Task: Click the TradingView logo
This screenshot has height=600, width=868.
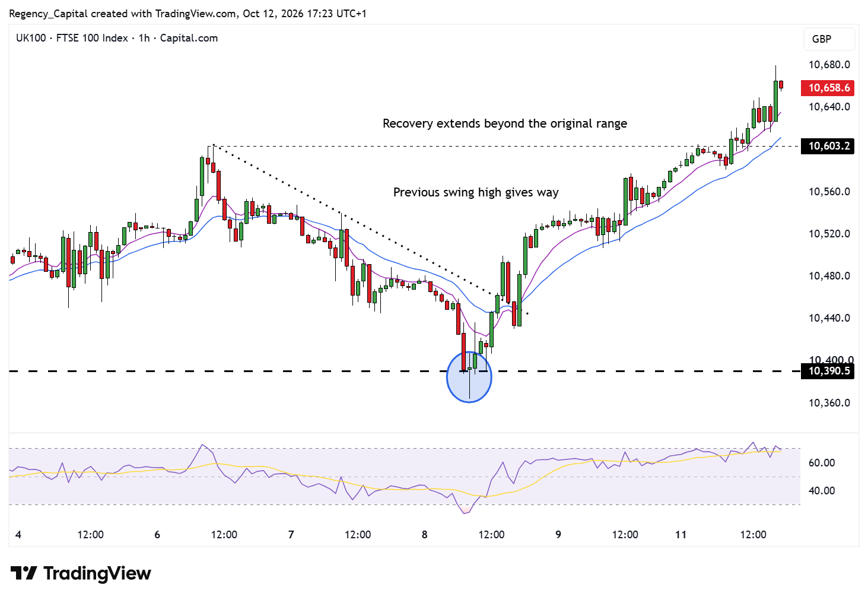Action: pyautogui.click(x=81, y=573)
